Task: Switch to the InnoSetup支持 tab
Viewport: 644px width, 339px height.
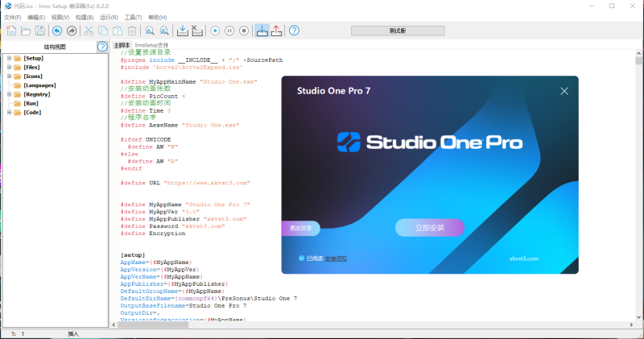Action: [151, 45]
